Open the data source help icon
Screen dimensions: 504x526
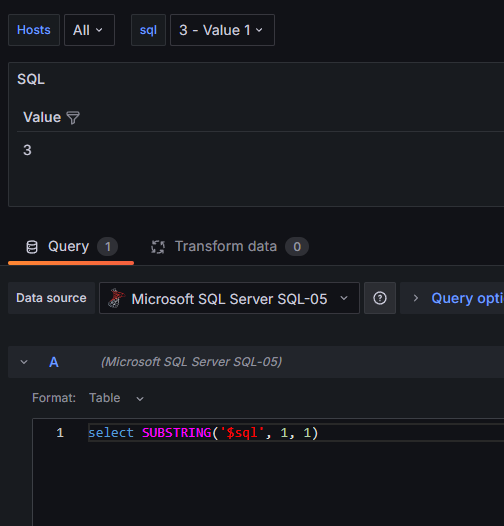tap(380, 298)
